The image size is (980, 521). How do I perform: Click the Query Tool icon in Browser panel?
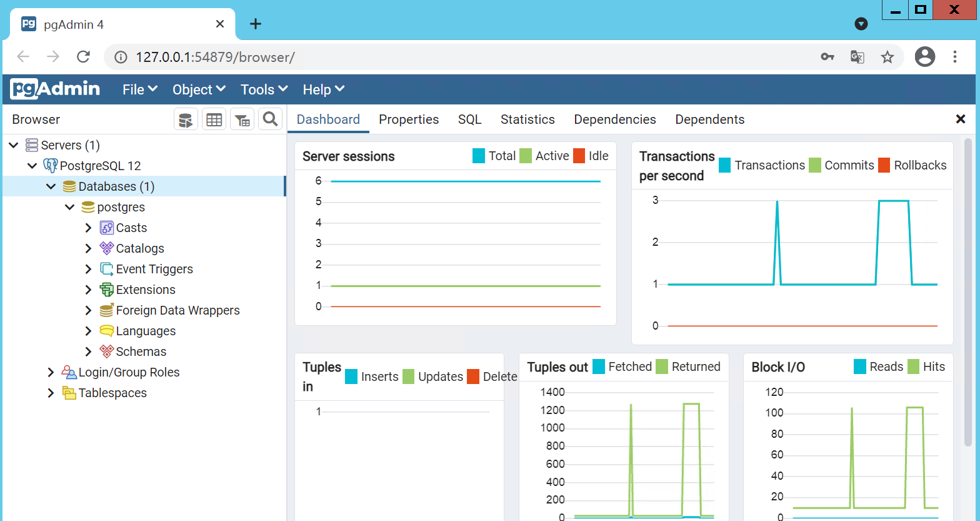click(x=186, y=119)
